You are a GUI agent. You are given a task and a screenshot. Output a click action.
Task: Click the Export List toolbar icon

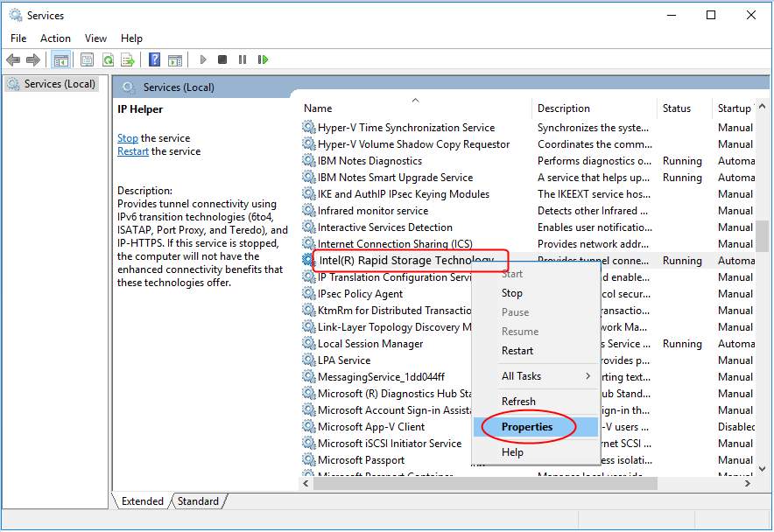[x=130, y=59]
